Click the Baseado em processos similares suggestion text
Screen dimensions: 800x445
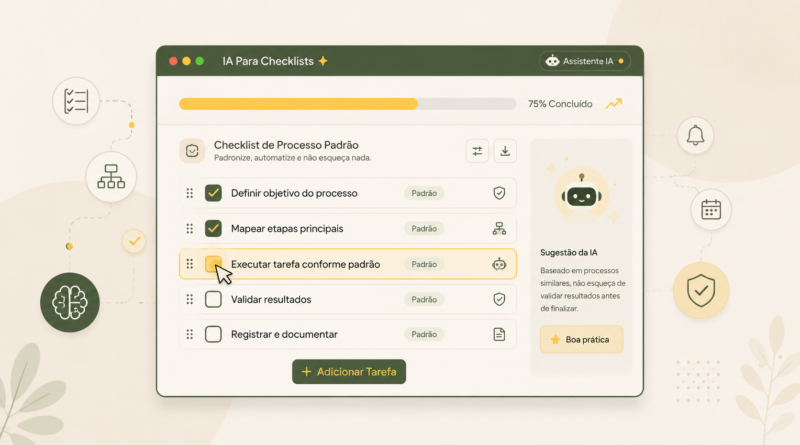click(583, 289)
